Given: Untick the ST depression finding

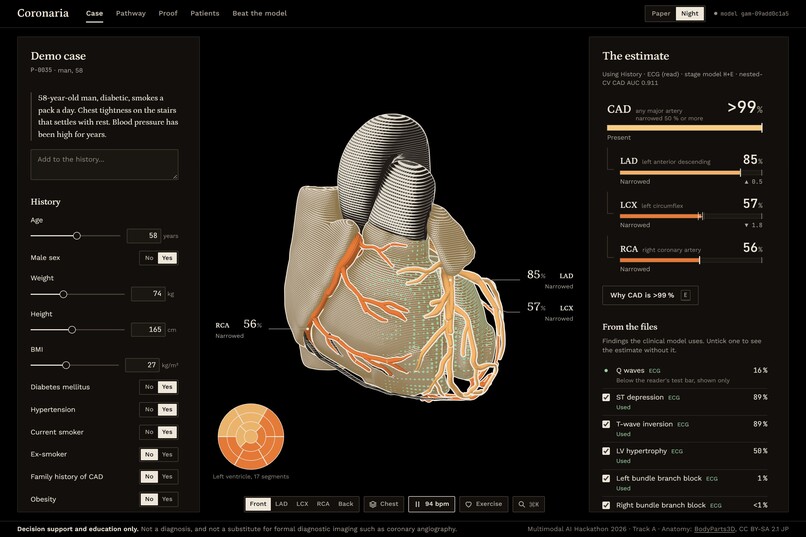Looking at the screenshot, I should [606, 397].
